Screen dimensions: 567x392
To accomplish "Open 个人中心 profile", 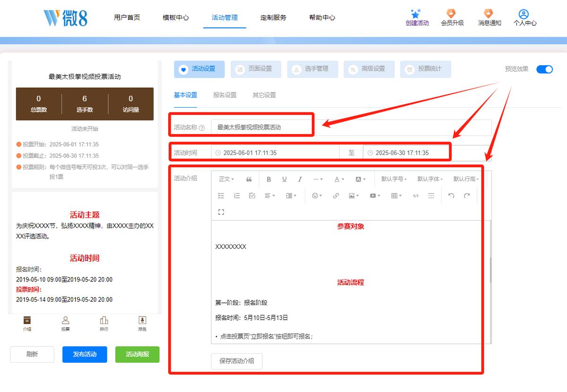I will [x=524, y=17].
